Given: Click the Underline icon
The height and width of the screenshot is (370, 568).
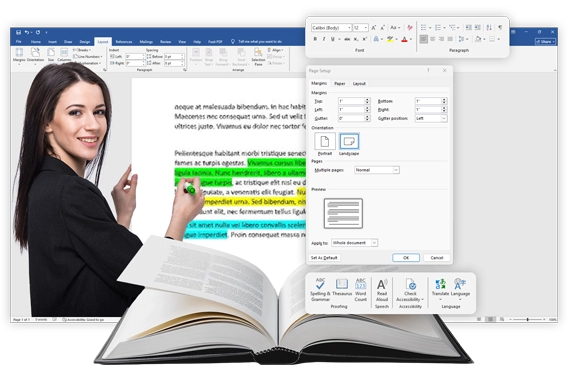Looking at the screenshot, I should coord(332,39).
